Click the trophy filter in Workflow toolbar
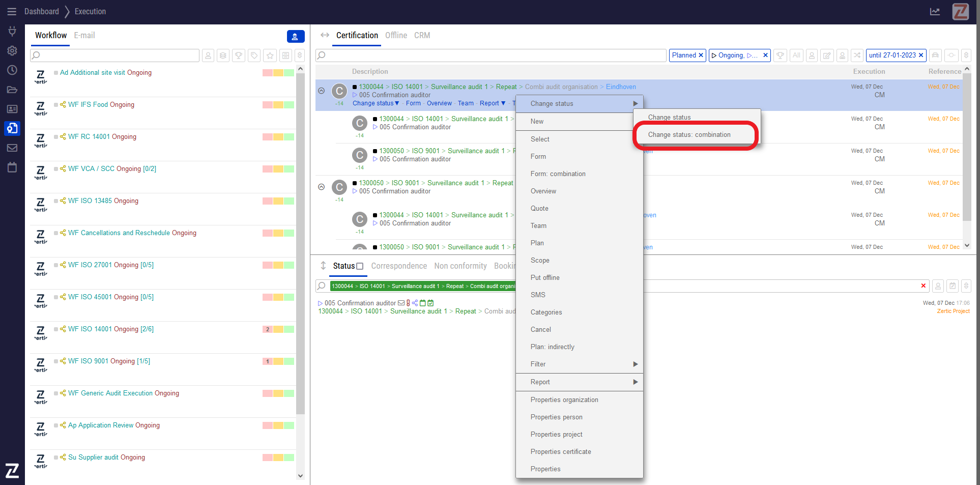980x485 pixels. pos(239,55)
